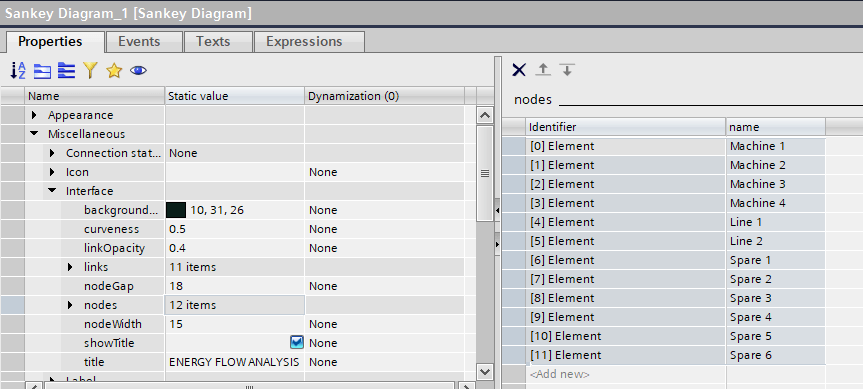Click the move down arrow icon
This screenshot has width=863, height=389.
pyautogui.click(x=567, y=70)
